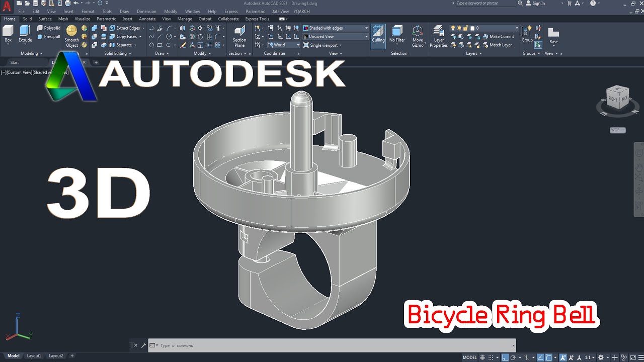Toggle Group Selection on/off
Screen dimensions: 644x362
click(x=538, y=45)
